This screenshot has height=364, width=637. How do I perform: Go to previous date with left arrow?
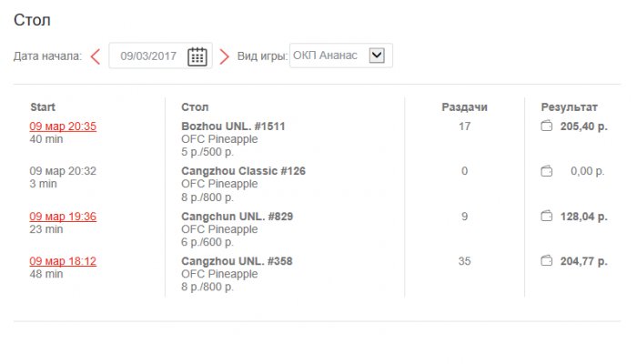96,56
